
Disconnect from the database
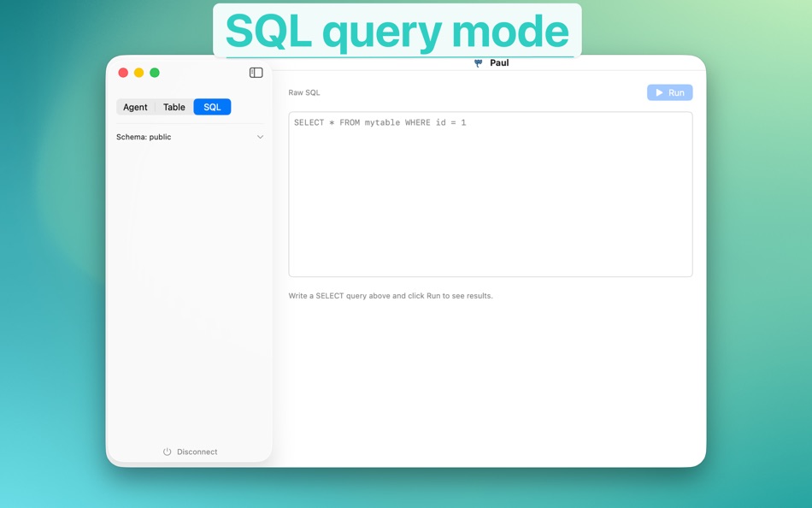pyautogui.click(x=190, y=452)
